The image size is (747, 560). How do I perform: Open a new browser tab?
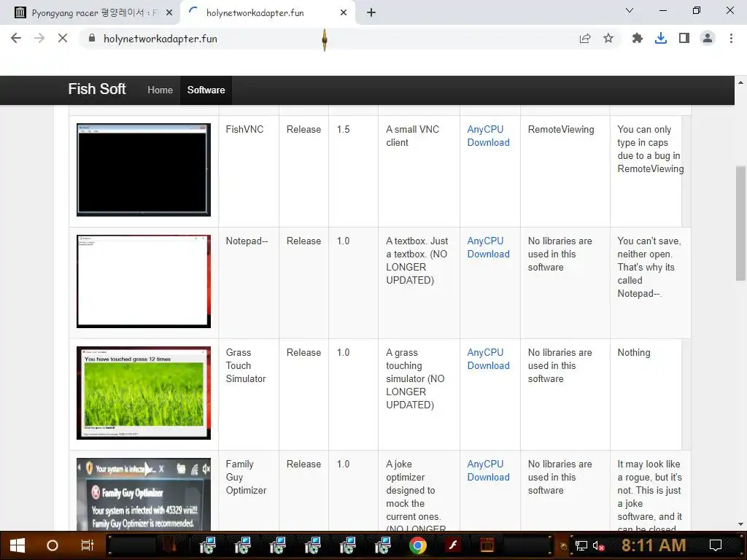(371, 13)
